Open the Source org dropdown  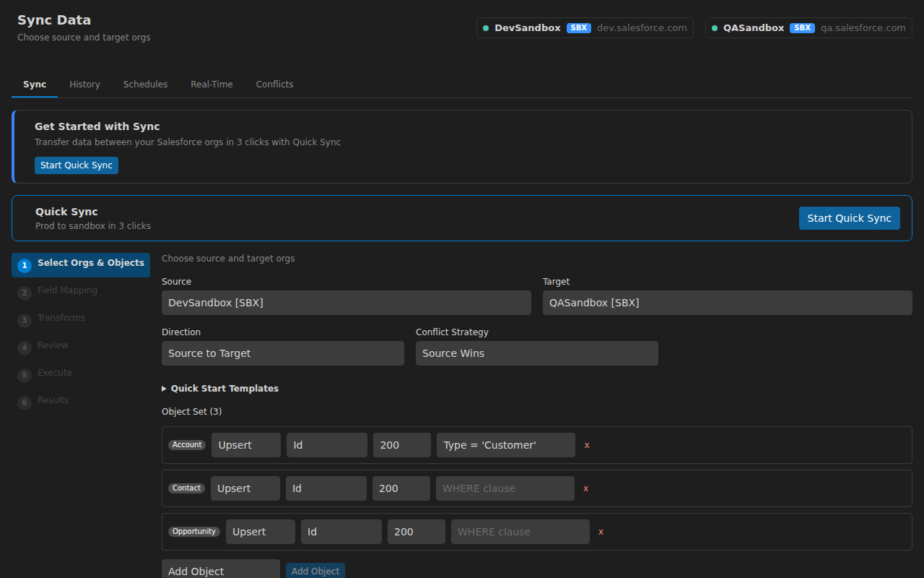pyautogui.click(x=346, y=303)
